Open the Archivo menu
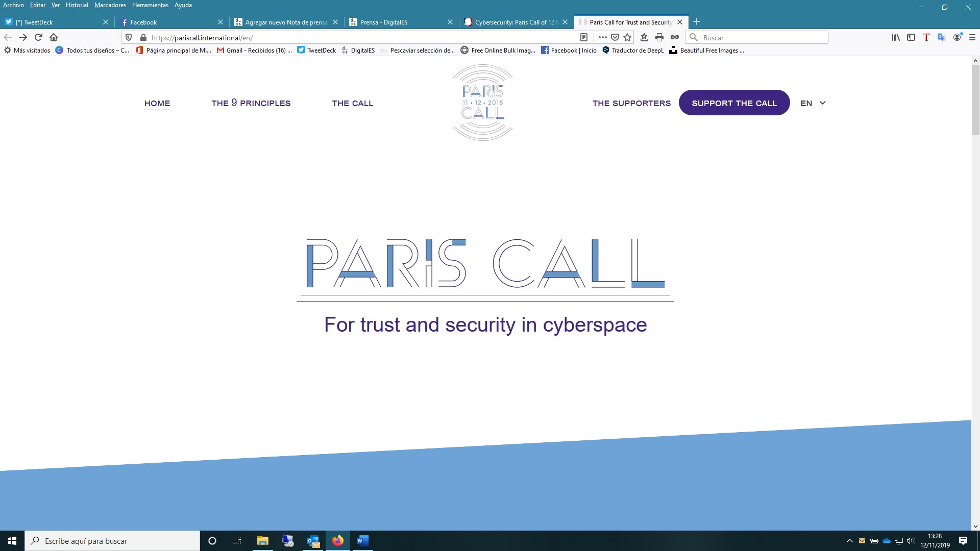The image size is (980, 551). (x=13, y=5)
